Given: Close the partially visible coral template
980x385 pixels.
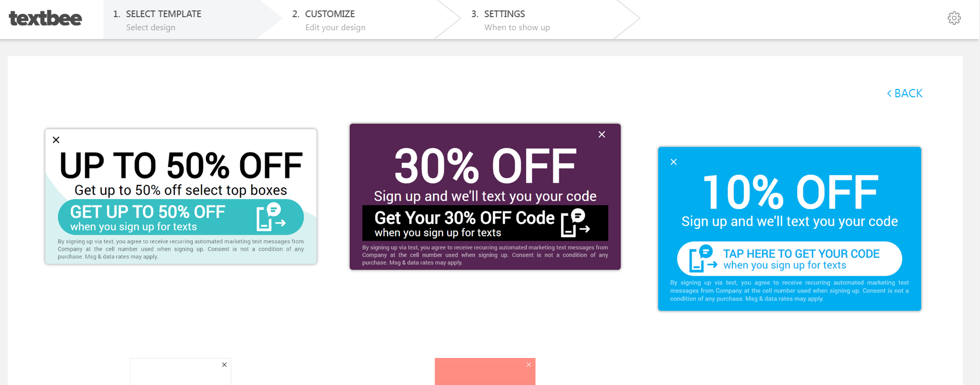Looking at the screenshot, I should coord(529,365).
